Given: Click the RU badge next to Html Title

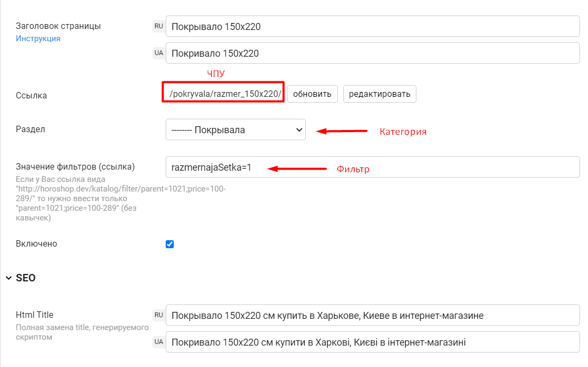Looking at the screenshot, I should coord(158,315).
